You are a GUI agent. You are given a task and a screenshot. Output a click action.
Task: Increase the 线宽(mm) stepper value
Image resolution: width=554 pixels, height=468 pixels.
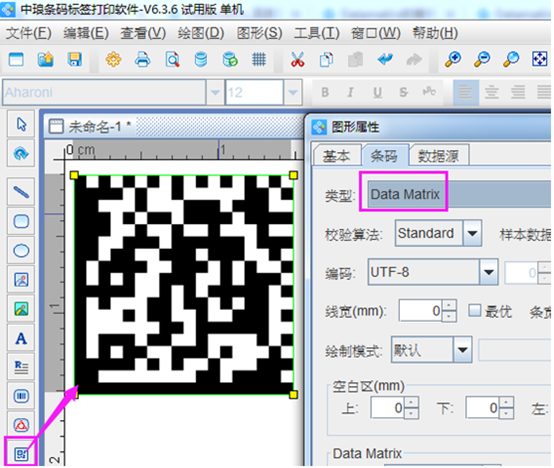(449, 305)
